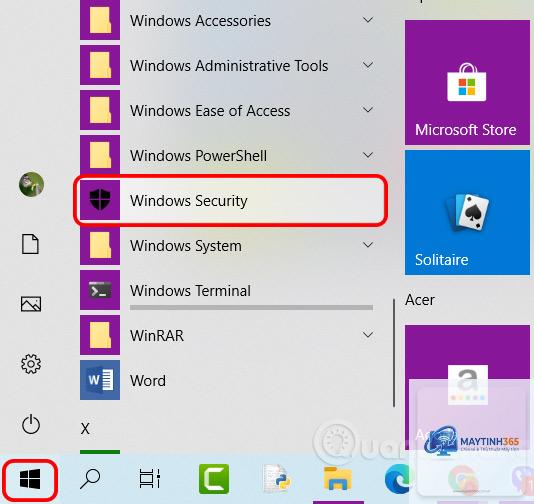Open the Solitaire tile
Image resolution: width=534 pixels, height=504 pixels.
coord(467,212)
